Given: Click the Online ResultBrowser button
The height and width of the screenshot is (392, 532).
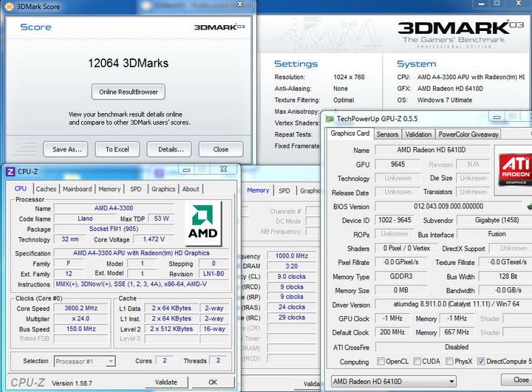Looking at the screenshot, I should 129,92.
